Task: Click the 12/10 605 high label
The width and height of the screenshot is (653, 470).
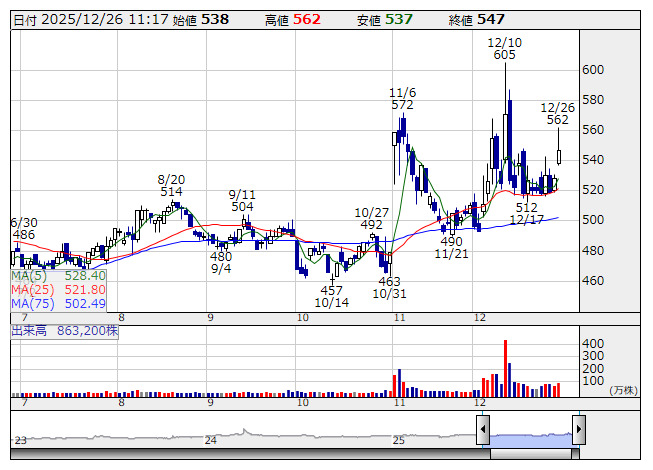Action: (x=504, y=49)
